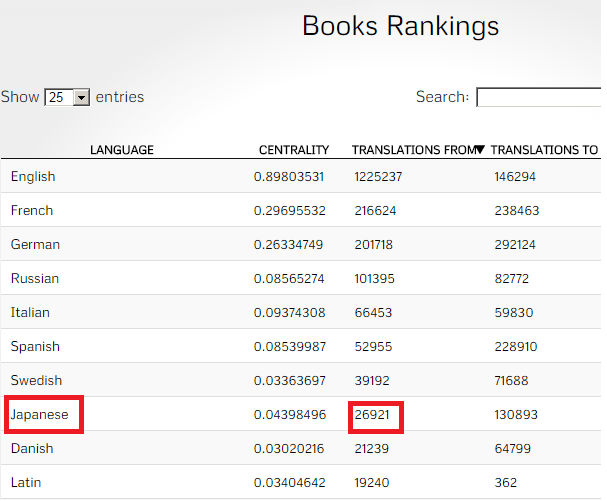Click translations to value 82772

[x=512, y=279]
